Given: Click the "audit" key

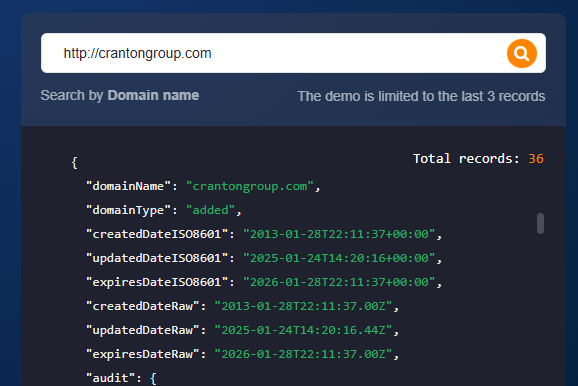Looking at the screenshot, I should (x=110, y=378).
